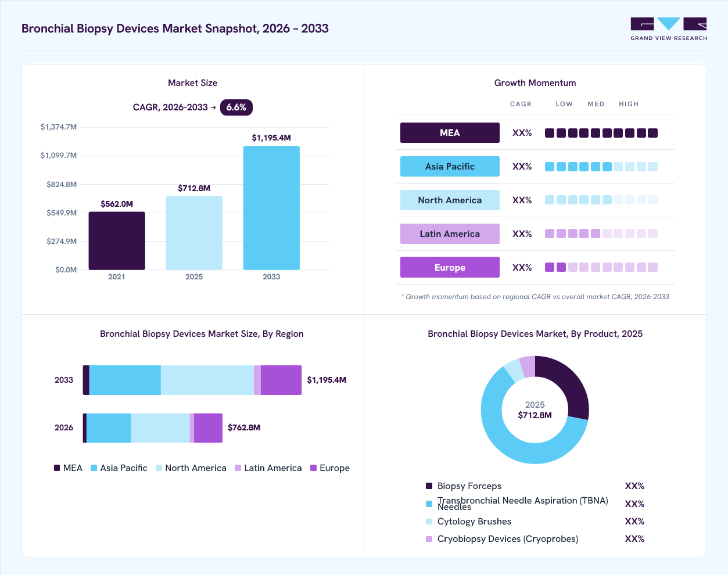
Task: Click the North America region label
Action: (450, 200)
